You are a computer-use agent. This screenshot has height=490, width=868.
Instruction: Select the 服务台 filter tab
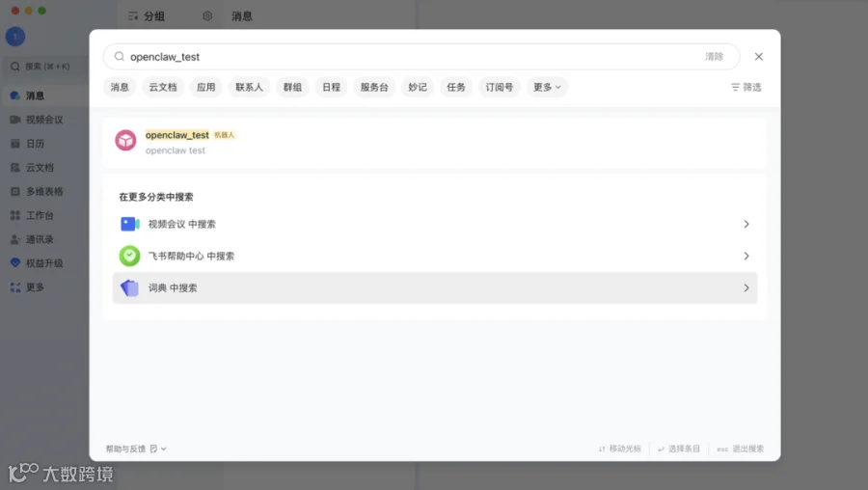(374, 87)
